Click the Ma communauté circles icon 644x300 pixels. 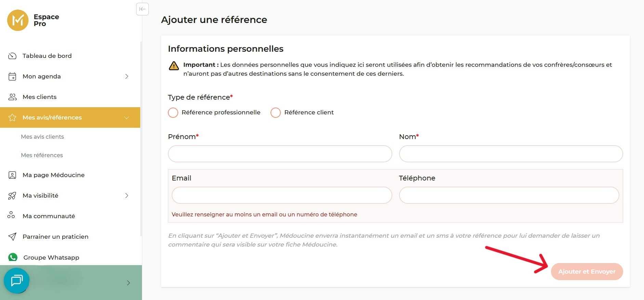tap(11, 215)
